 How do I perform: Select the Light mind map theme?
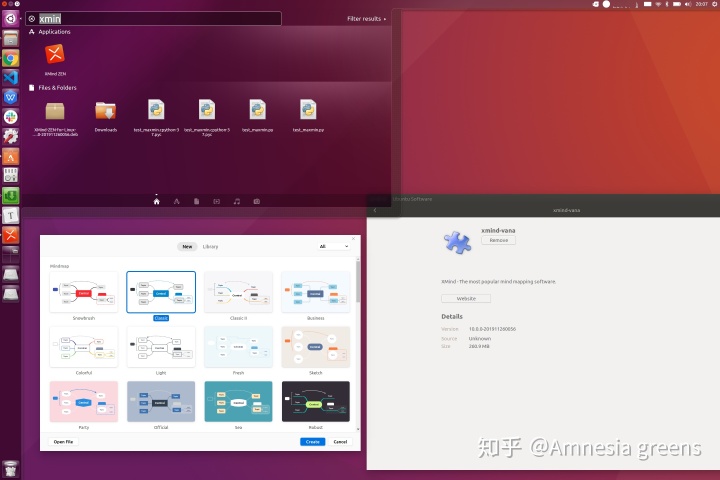pyautogui.click(x=161, y=347)
